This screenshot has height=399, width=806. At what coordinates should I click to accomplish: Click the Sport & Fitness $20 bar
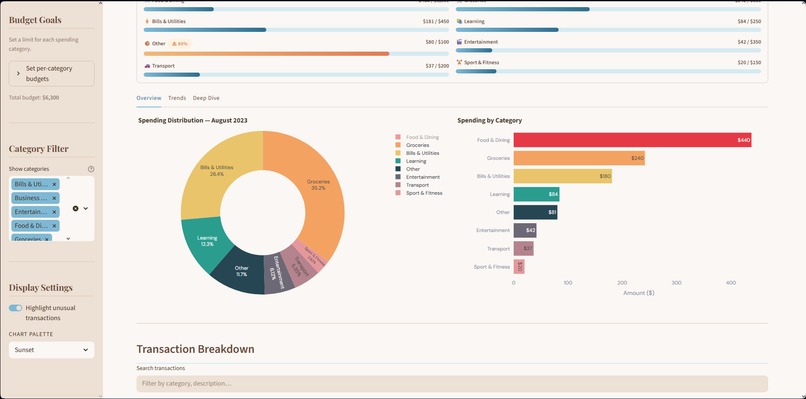point(519,267)
